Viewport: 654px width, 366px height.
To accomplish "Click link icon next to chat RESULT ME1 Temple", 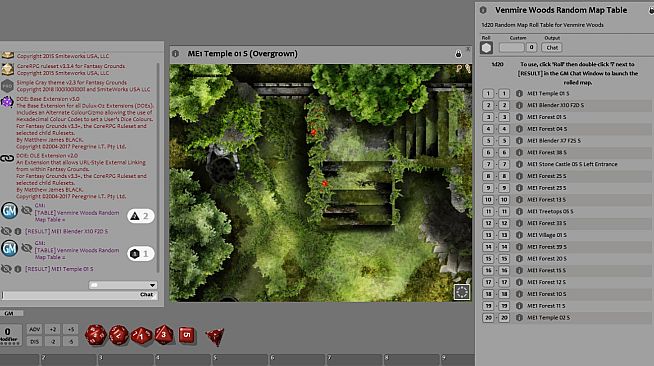I will click(18, 269).
